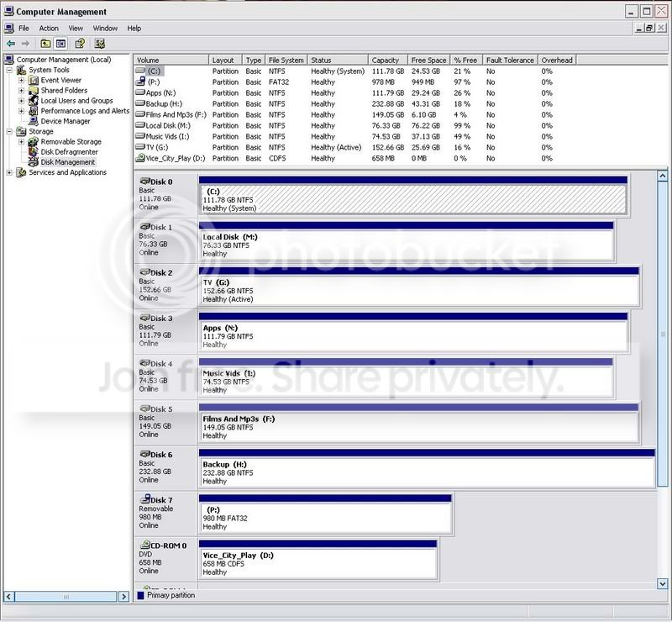Click the Up one level toolbar icon
Viewport: 672px width, 622px height.
(45, 44)
